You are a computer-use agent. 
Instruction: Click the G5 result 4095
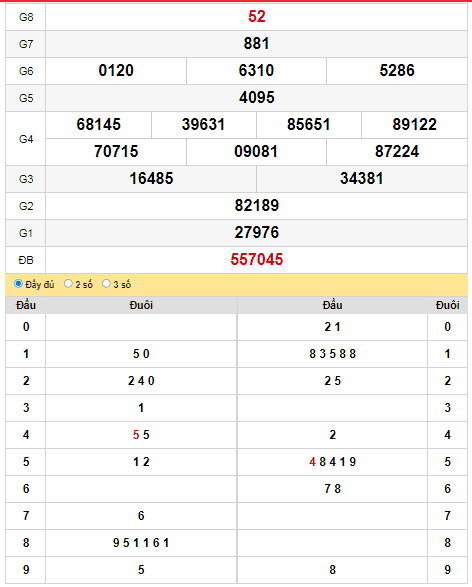[x=257, y=97]
